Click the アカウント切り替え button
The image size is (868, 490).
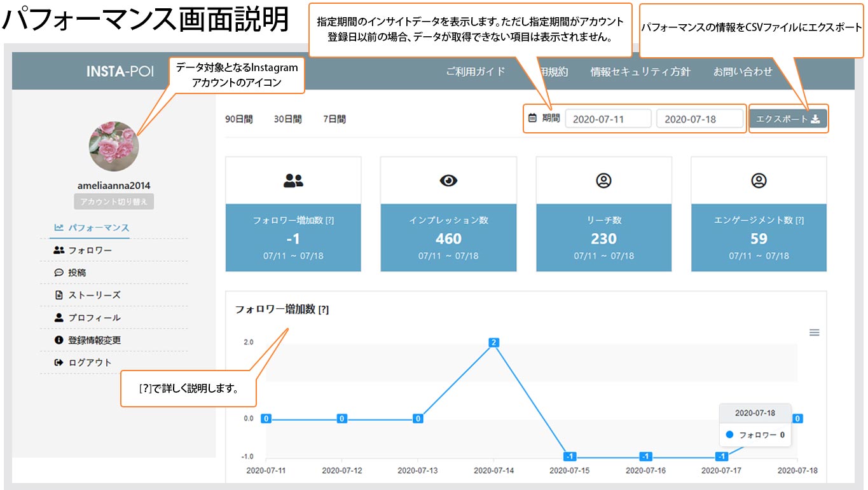(114, 202)
